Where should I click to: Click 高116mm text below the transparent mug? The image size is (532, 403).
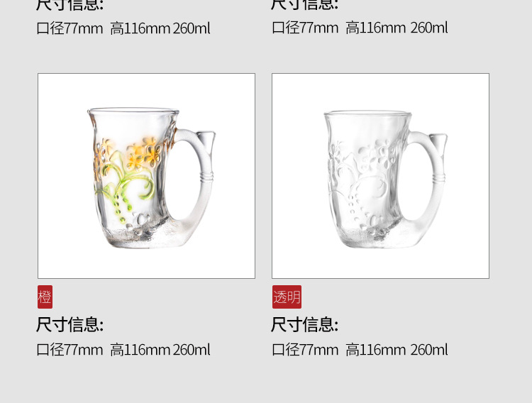pyautogui.click(x=375, y=350)
